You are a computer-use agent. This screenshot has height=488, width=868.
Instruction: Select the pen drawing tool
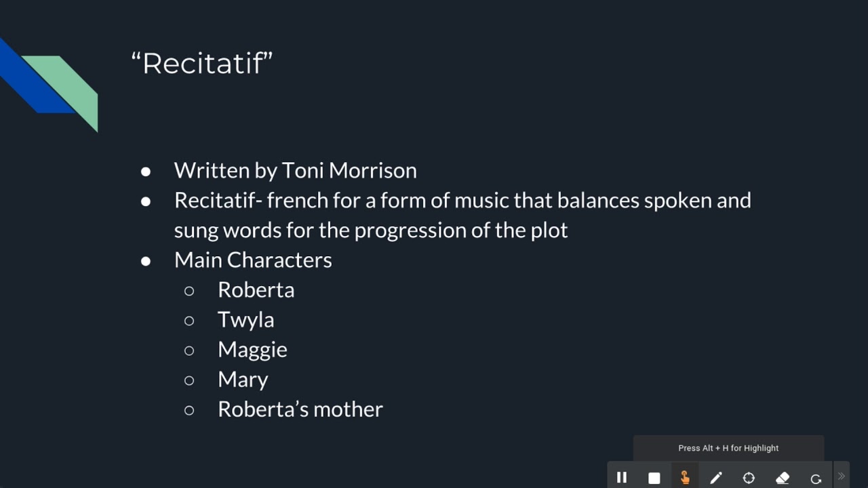click(716, 478)
